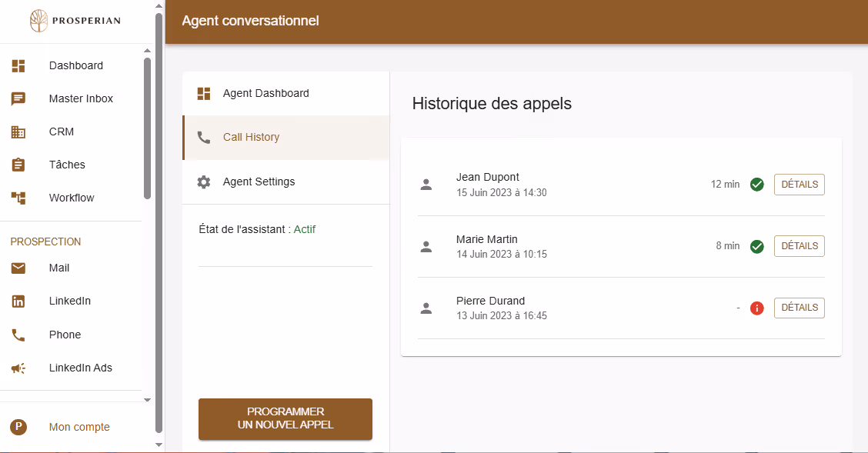Click the success checkmark beside Marie Martin's call
This screenshot has width=868, height=453.
756,246
